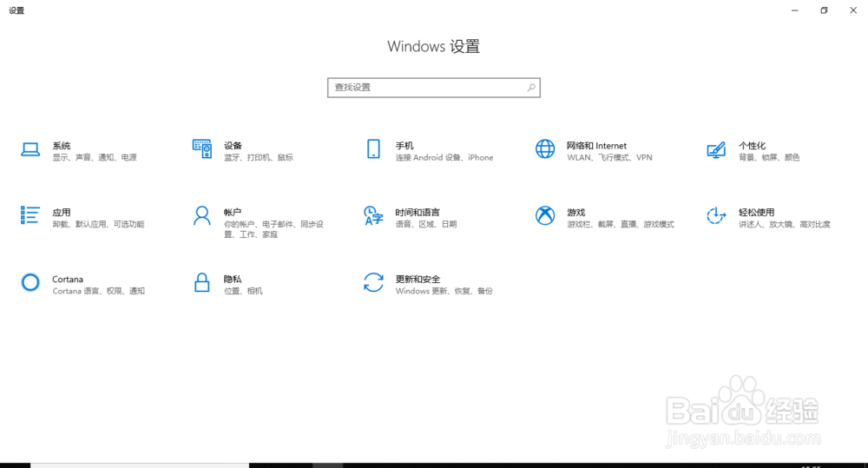The height and width of the screenshot is (468, 868).
Task: Click the 蓝牙、打印机、鼠标 description
Action: (x=259, y=158)
